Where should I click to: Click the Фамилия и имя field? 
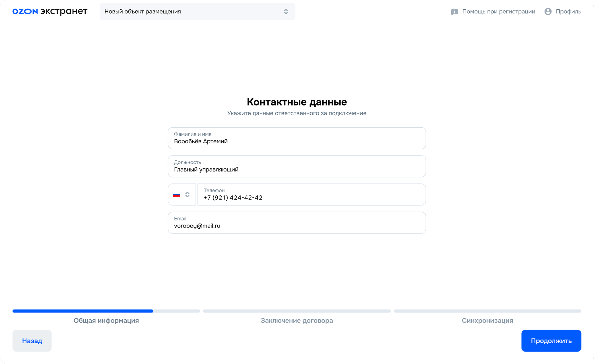click(297, 138)
